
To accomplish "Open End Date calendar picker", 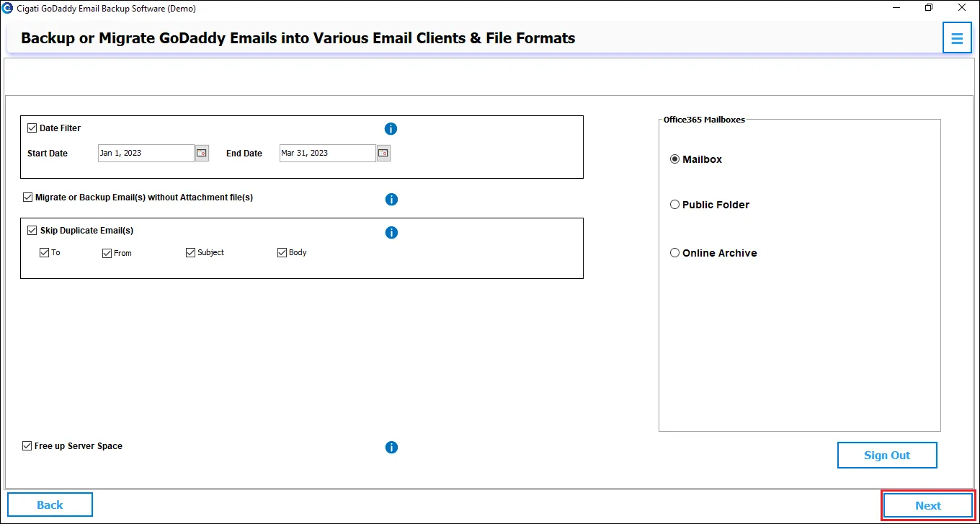I will (383, 153).
